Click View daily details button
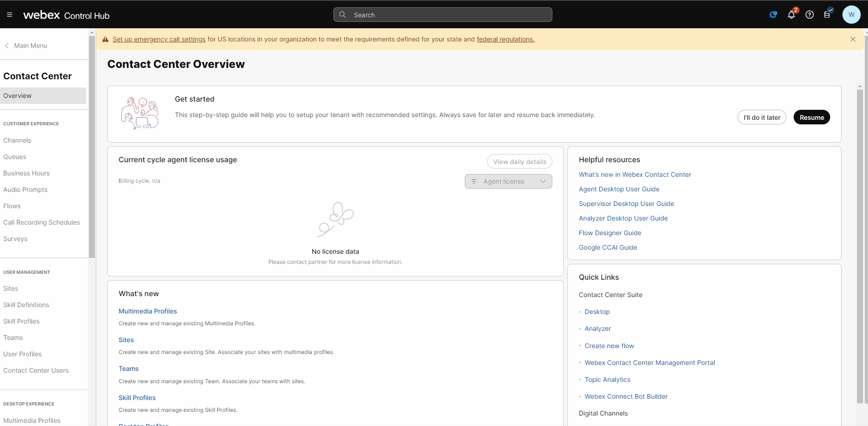This screenshot has height=426, width=868. pos(519,162)
